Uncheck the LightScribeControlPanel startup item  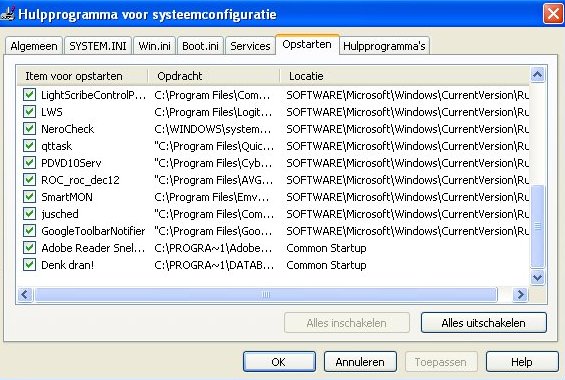(29, 95)
